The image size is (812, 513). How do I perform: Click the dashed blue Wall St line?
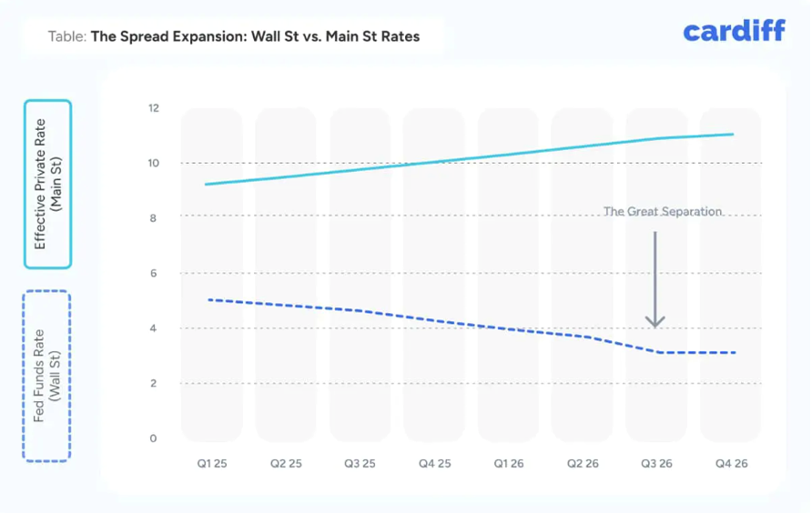[x=434, y=321]
